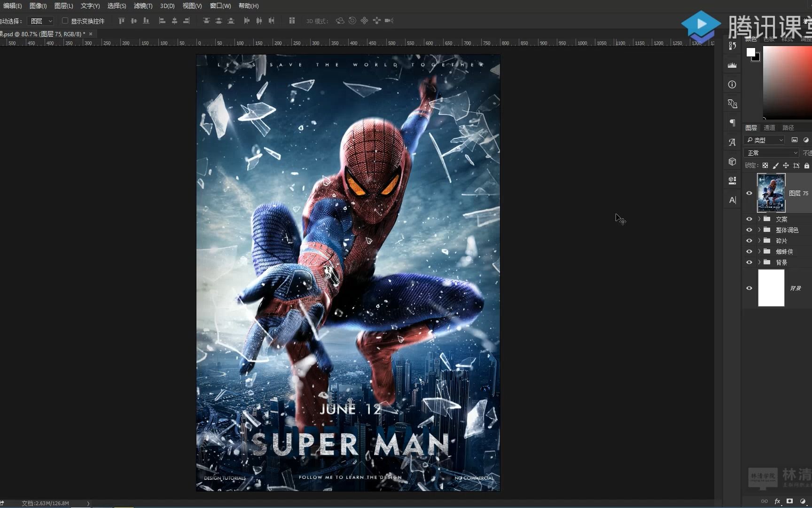Hide layer 图层 75
This screenshot has height=508, width=812.
click(749, 193)
